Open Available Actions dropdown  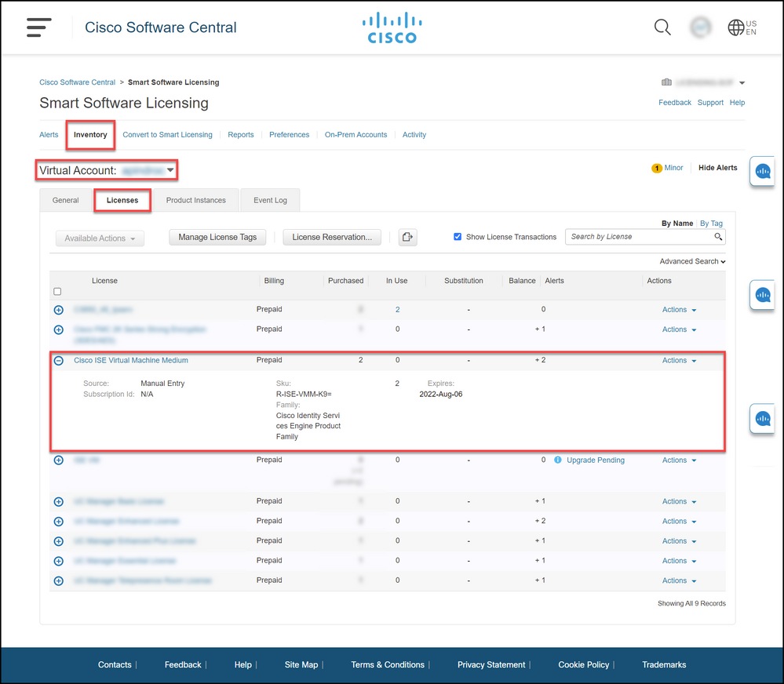click(x=100, y=238)
